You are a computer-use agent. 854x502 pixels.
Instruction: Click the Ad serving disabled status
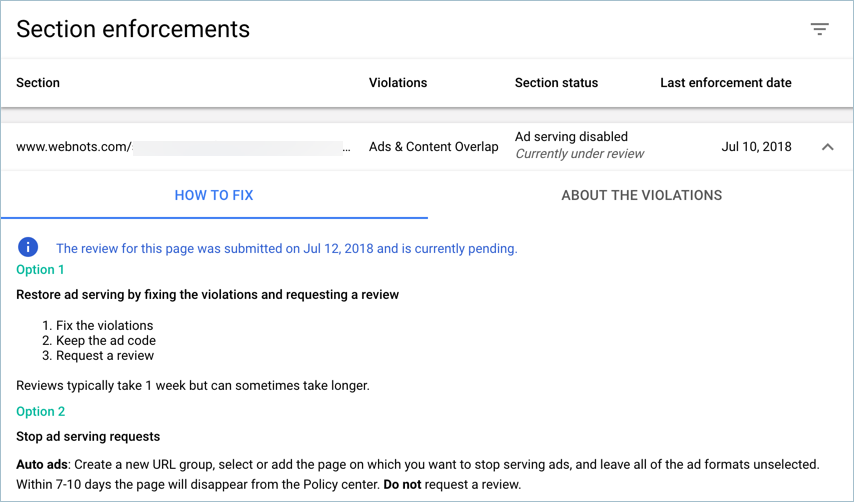tap(571, 137)
